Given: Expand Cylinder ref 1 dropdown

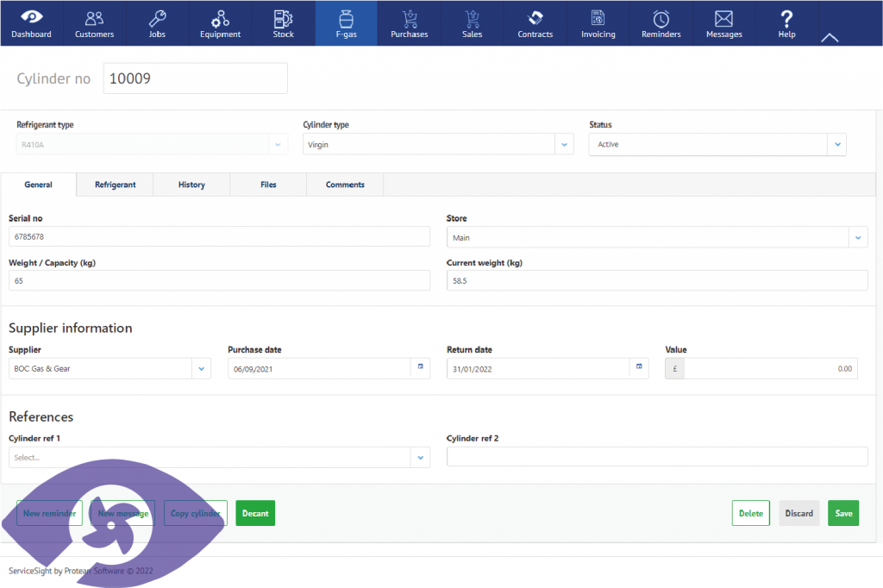Looking at the screenshot, I should [420, 458].
